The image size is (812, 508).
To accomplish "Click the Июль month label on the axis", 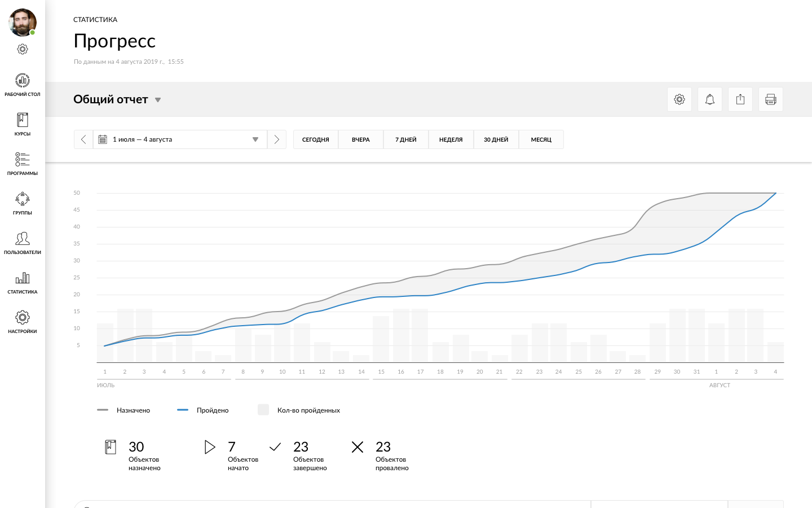I will click(106, 386).
